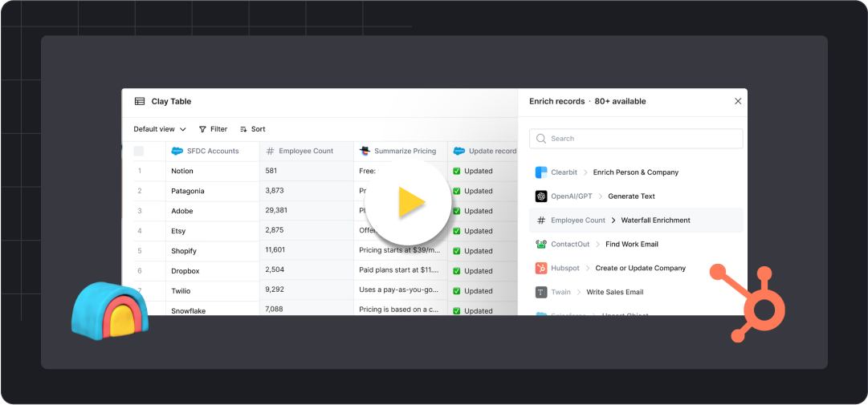
Task: Click the Updated status in Notion row
Action: point(479,172)
